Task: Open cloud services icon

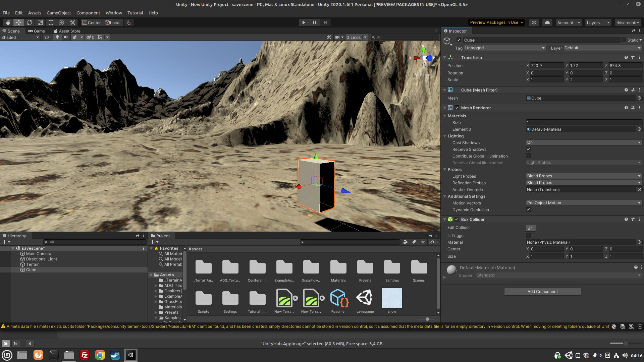Action: click(547, 22)
